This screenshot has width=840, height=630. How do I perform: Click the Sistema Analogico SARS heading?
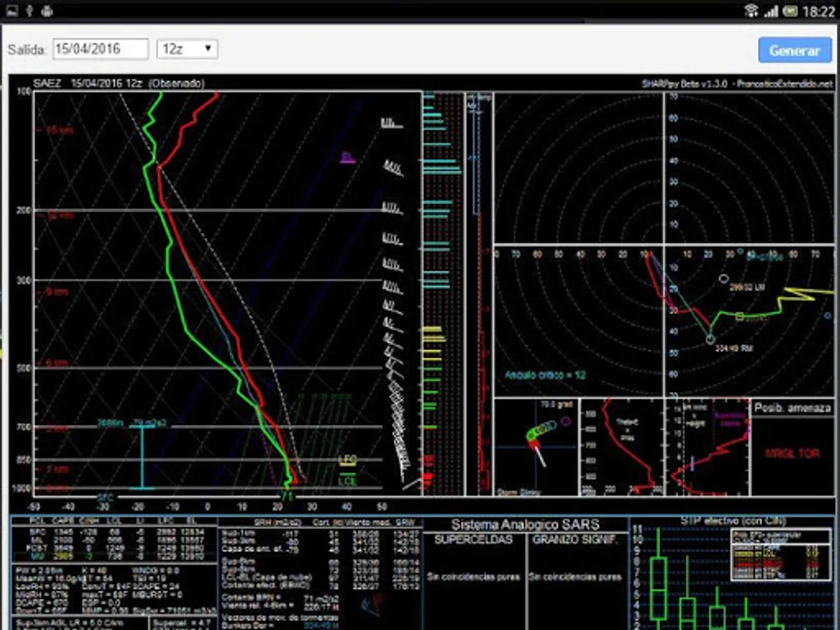click(x=526, y=524)
